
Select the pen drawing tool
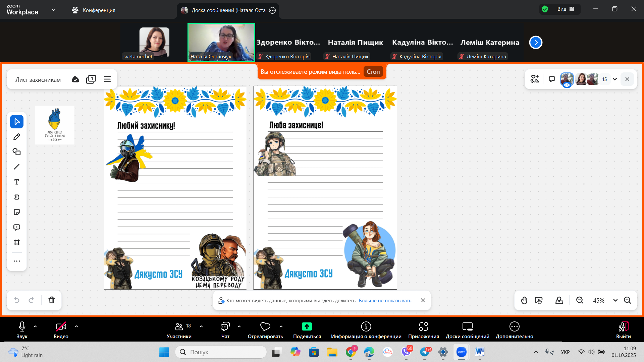pyautogui.click(x=17, y=137)
